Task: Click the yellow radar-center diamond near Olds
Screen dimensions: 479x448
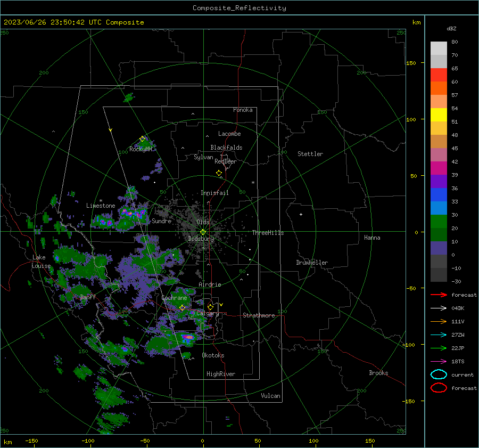Action: [203, 232]
